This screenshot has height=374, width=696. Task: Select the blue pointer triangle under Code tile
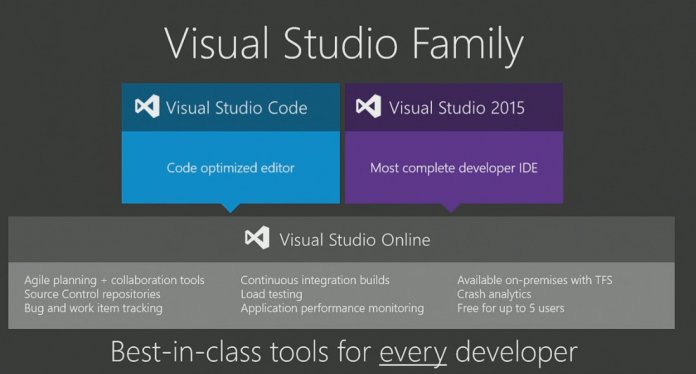pos(230,208)
